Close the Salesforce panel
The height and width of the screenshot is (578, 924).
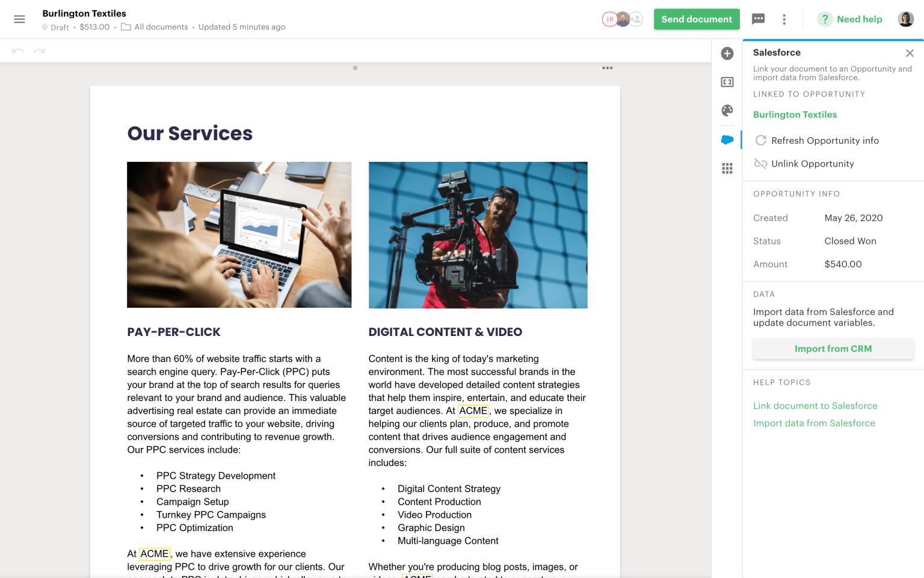(910, 53)
